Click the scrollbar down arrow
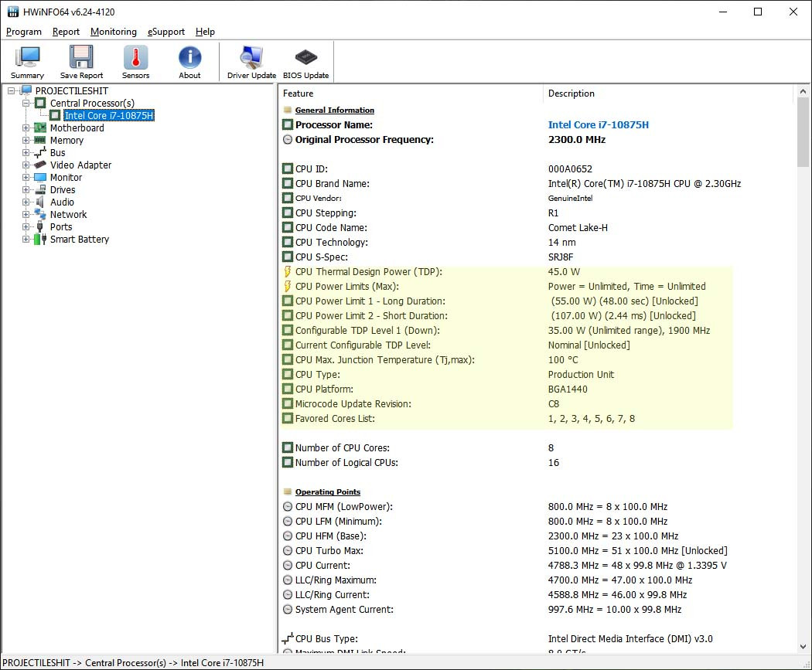Viewport: 812px width, 670px height. click(x=803, y=646)
